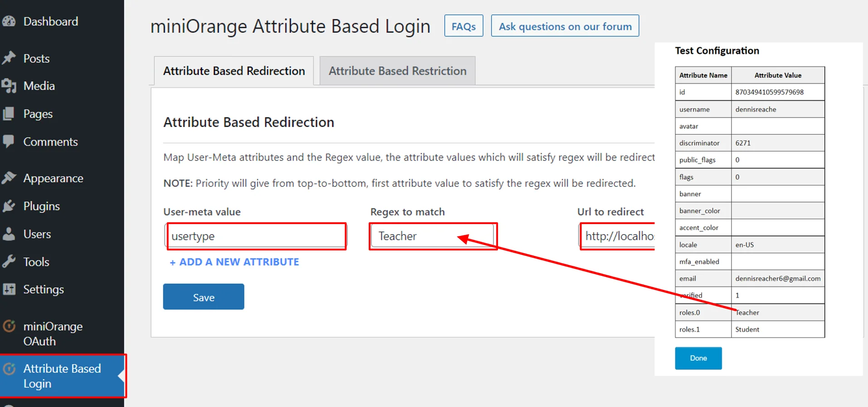
Task: Click the Attribute Name column header
Action: tap(703, 75)
